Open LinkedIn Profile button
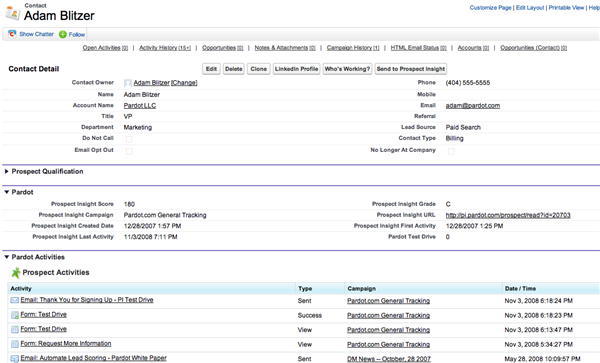Image resolution: width=600 pixels, height=363 pixels. pos(296,69)
